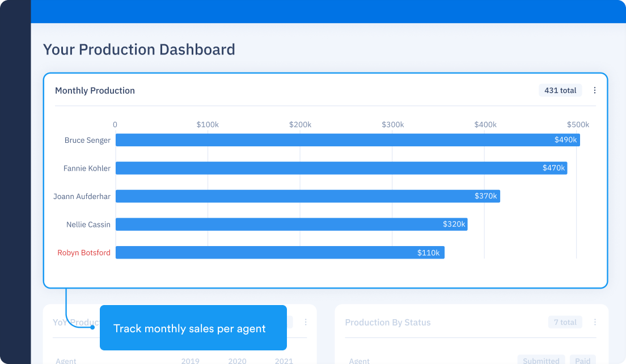
Task: Select Robyn Botsford's $110k bar
Action: pyautogui.click(x=280, y=253)
